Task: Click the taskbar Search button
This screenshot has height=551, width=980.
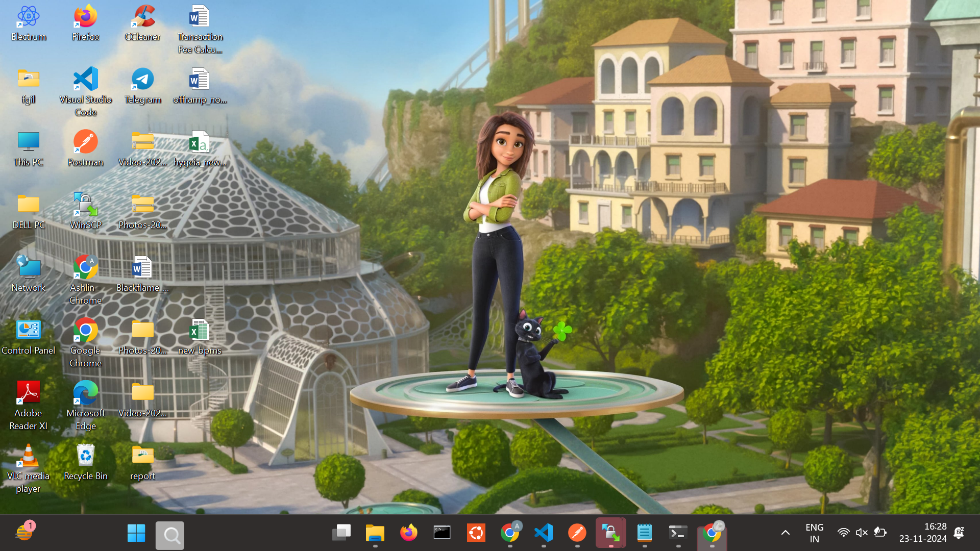Action: pos(170,535)
